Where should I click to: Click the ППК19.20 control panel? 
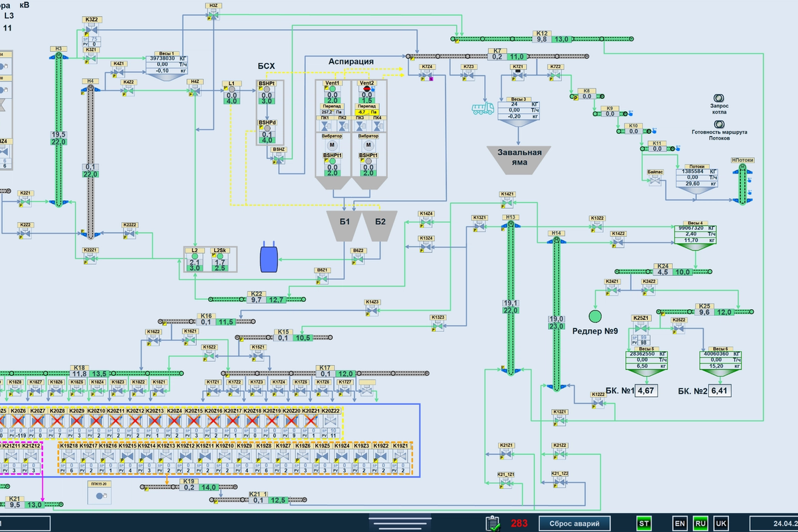point(100,491)
